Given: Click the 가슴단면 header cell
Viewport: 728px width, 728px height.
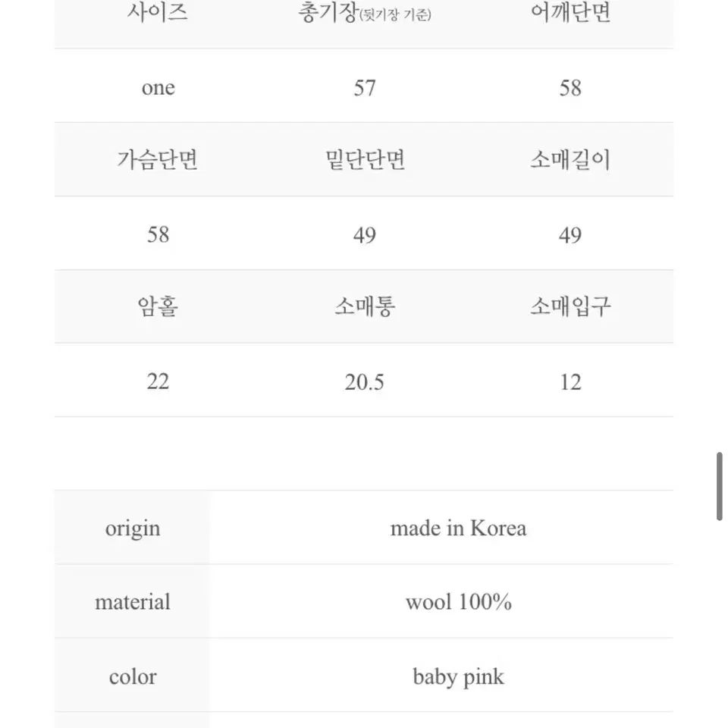Looking at the screenshot, I should 158,160.
